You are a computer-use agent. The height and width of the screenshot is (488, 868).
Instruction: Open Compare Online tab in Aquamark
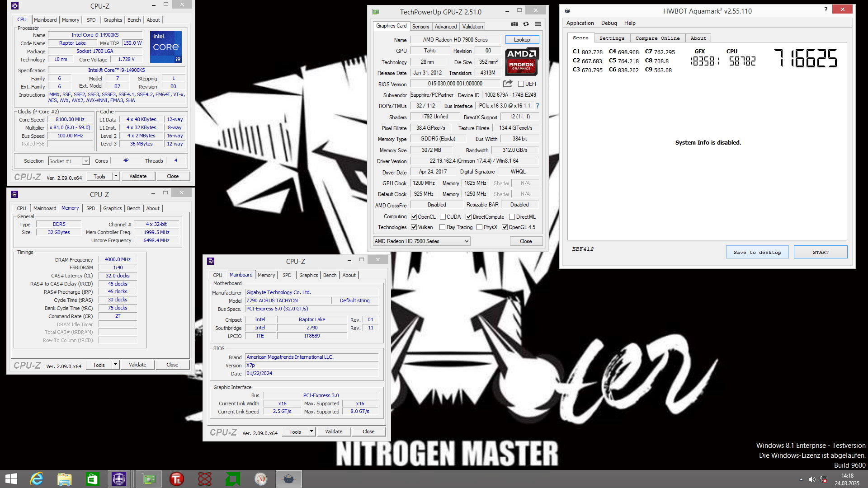tap(657, 38)
